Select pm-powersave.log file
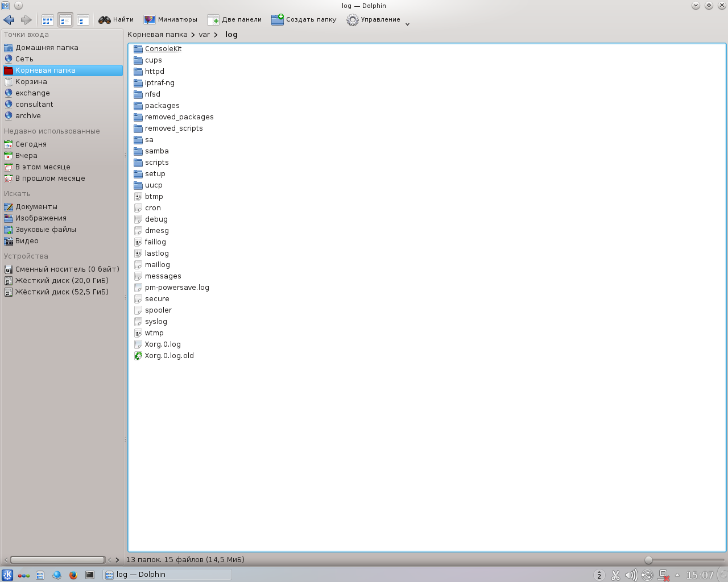 tap(172, 288)
